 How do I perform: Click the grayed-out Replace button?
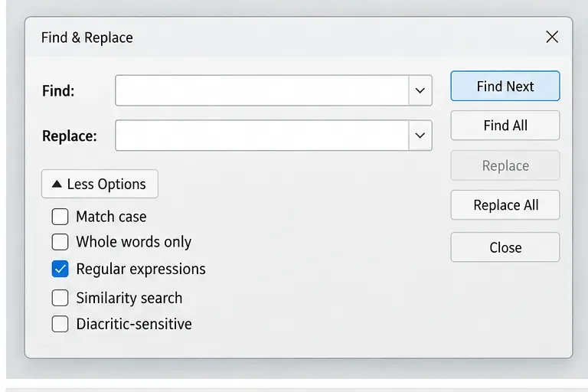(505, 165)
